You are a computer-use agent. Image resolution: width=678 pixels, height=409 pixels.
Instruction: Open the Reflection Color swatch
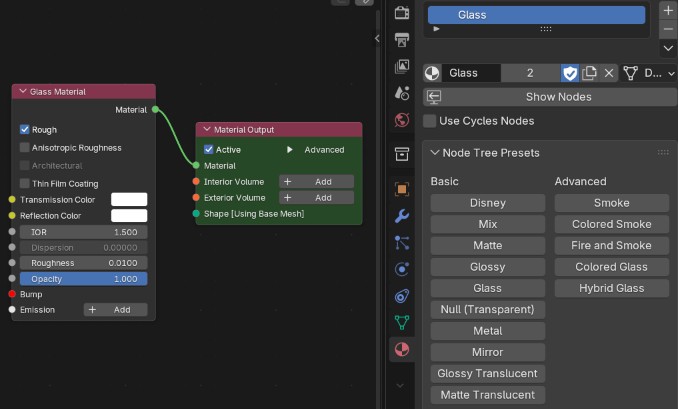point(129,215)
